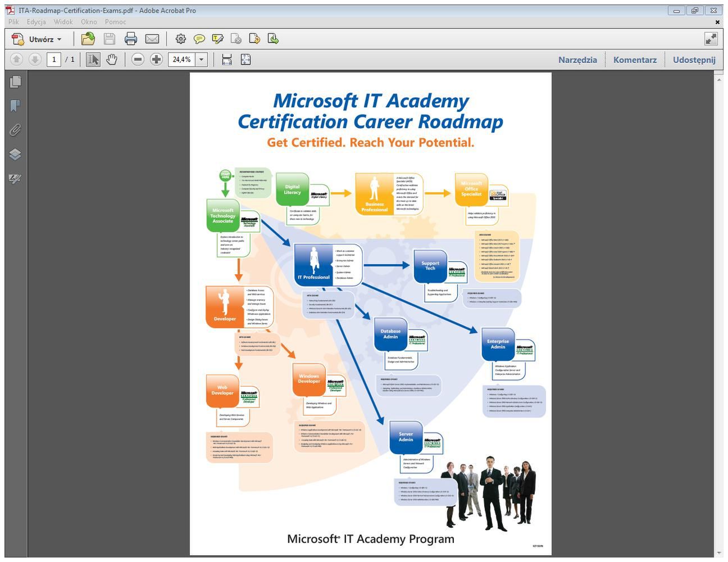Click the toolbar page icon with orange arrow
This screenshot has width=728, height=562.
click(254, 39)
